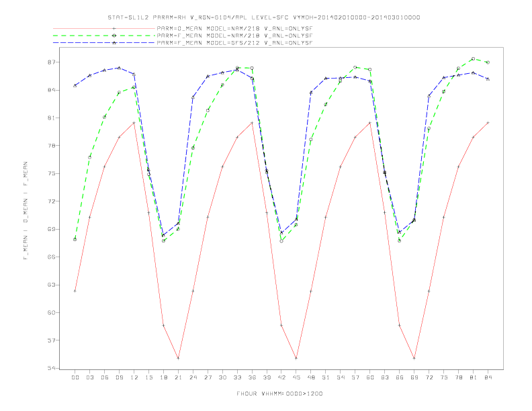The width and height of the screenshot is (532, 411).
Task: Click the x-axis tick label 54
Action: 341,377
